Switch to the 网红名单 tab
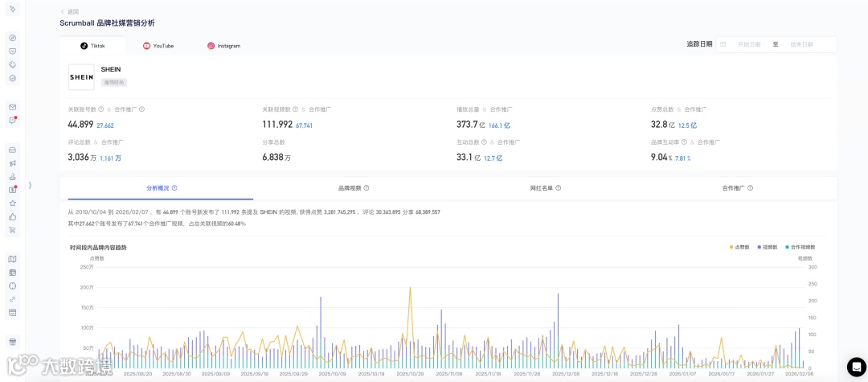Screen dimensions: 868x382 pos(545,187)
